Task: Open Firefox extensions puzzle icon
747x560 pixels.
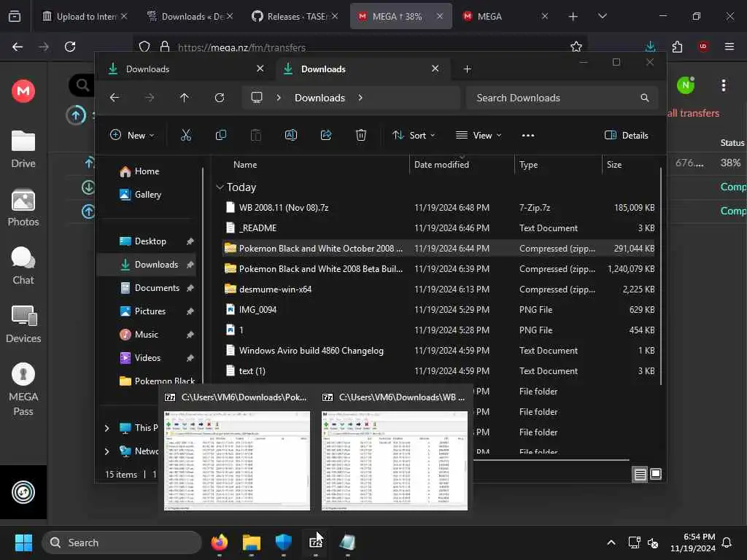Action: pyautogui.click(x=677, y=47)
